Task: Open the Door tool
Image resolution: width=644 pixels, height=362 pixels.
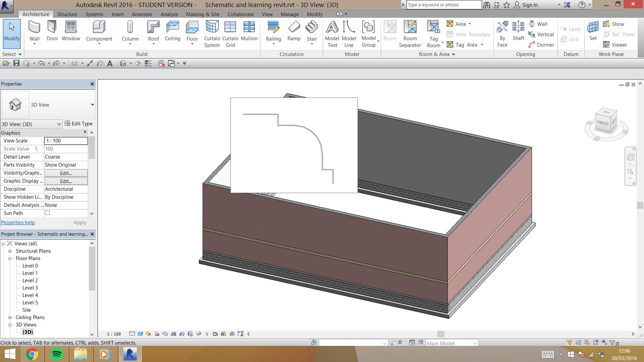Action: (52, 30)
